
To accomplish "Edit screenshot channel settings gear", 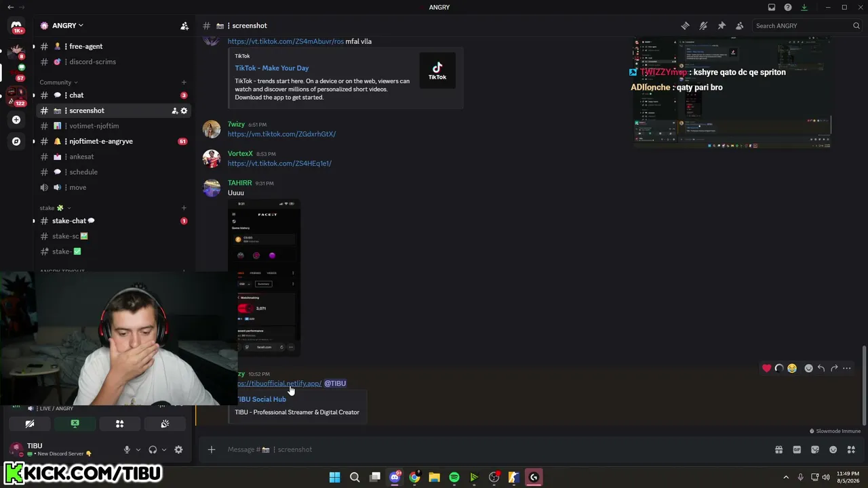I will [184, 110].
